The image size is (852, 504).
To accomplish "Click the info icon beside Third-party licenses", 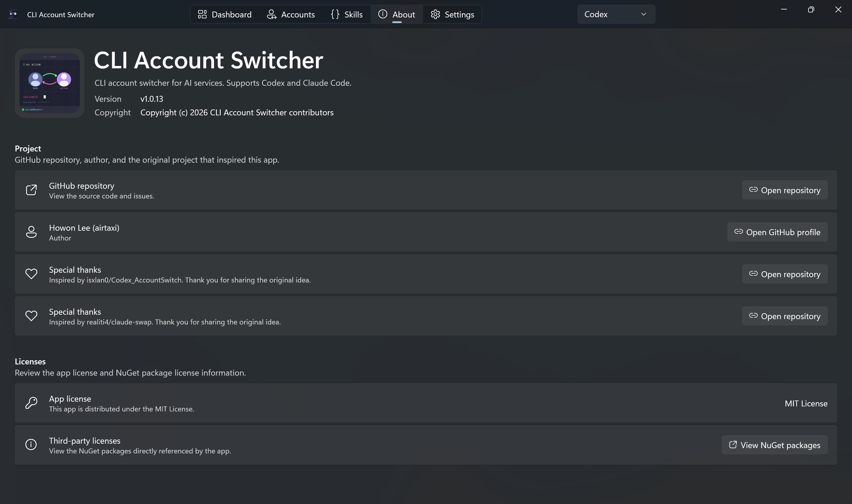I will pos(31,445).
